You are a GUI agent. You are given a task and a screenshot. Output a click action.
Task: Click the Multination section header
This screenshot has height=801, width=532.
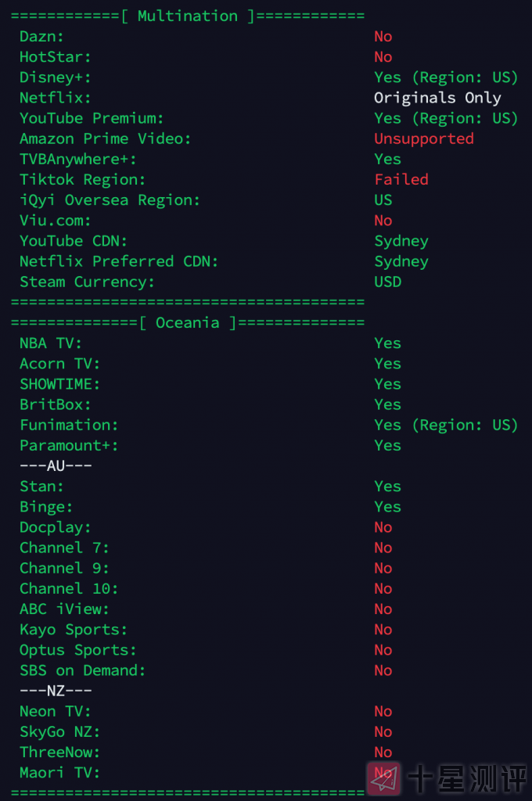[187, 16]
